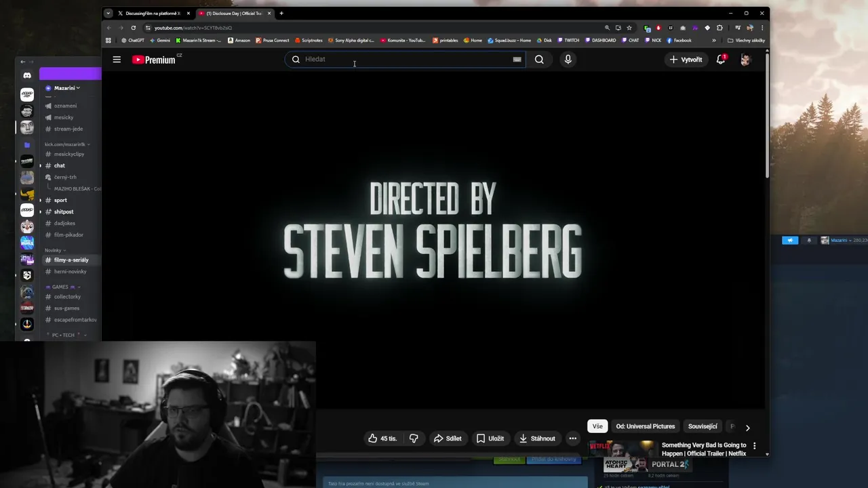Open the Gemini bookmark
The image size is (868, 488).
click(160, 40)
